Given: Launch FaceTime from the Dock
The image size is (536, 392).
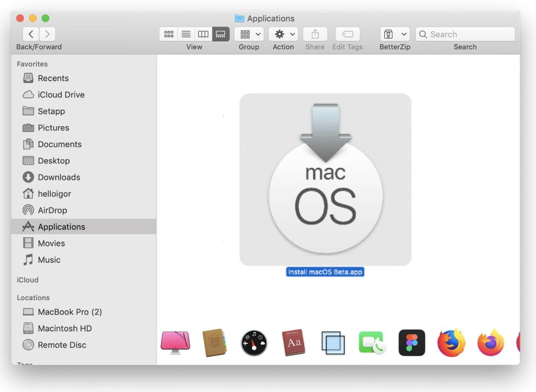Looking at the screenshot, I should pyautogui.click(x=372, y=342).
